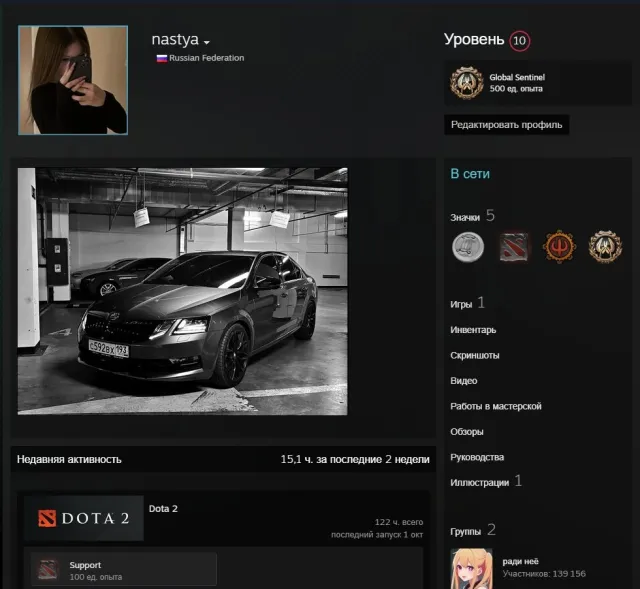Click the Russian Federation location text

pos(207,58)
